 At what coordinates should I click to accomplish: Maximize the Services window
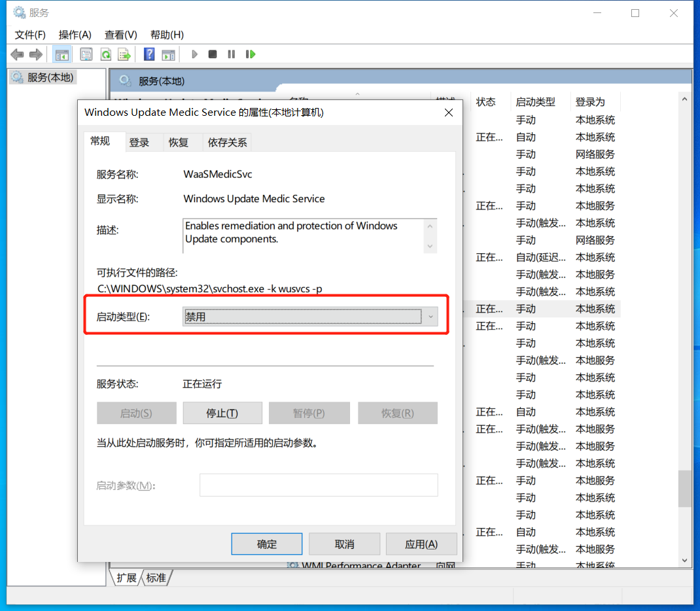pyautogui.click(x=635, y=13)
